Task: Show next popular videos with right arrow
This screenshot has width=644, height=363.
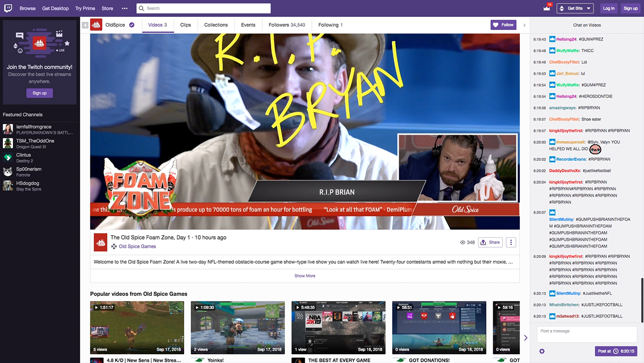Action: point(526,338)
